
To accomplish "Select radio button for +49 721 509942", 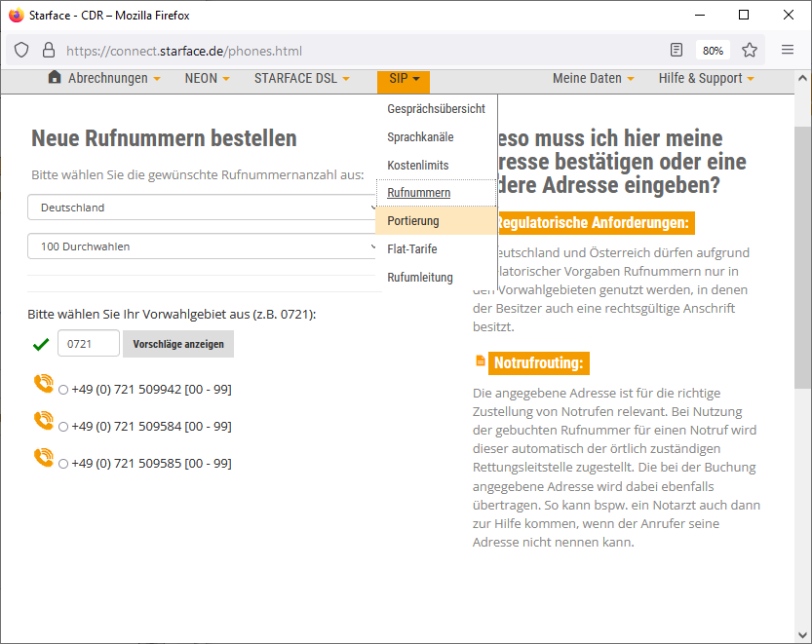I will pos(63,390).
